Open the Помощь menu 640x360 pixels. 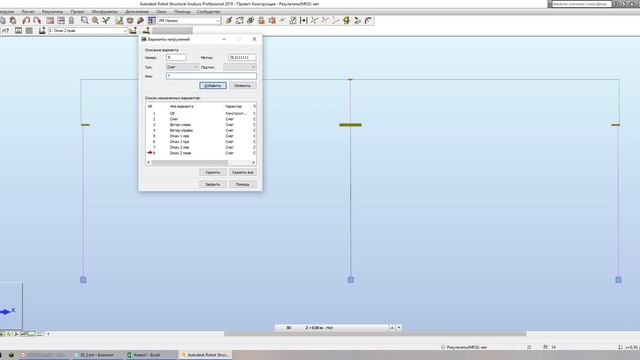182,12
